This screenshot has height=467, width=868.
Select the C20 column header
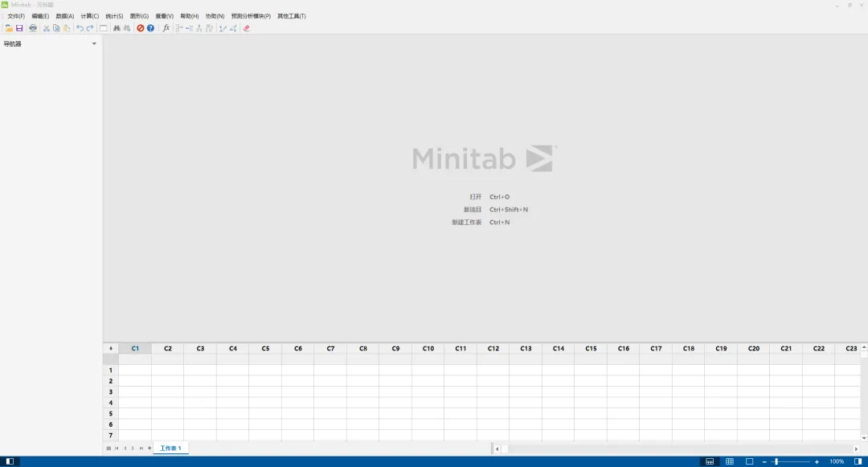[x=753, y=349]
